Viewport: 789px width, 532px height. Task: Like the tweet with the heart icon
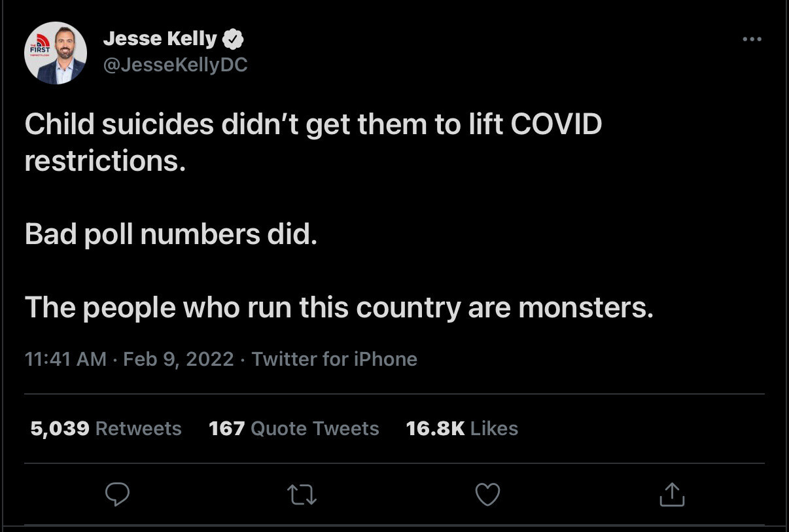[487, 495]
